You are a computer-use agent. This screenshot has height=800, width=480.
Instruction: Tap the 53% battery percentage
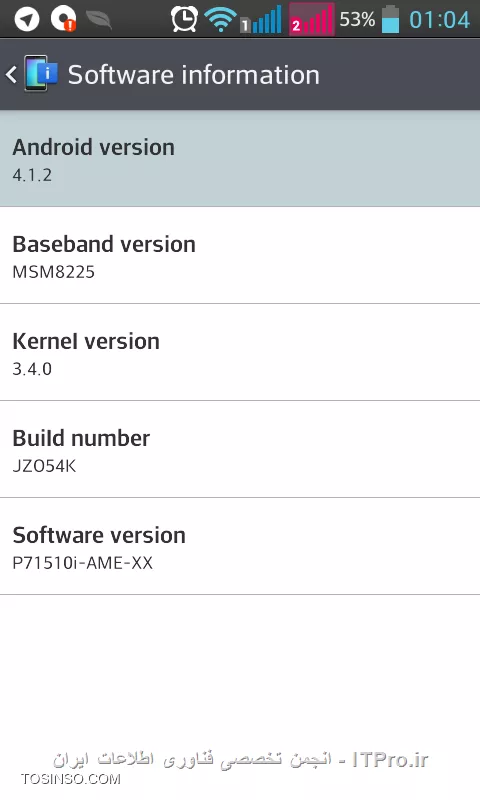tap(357, 19)
